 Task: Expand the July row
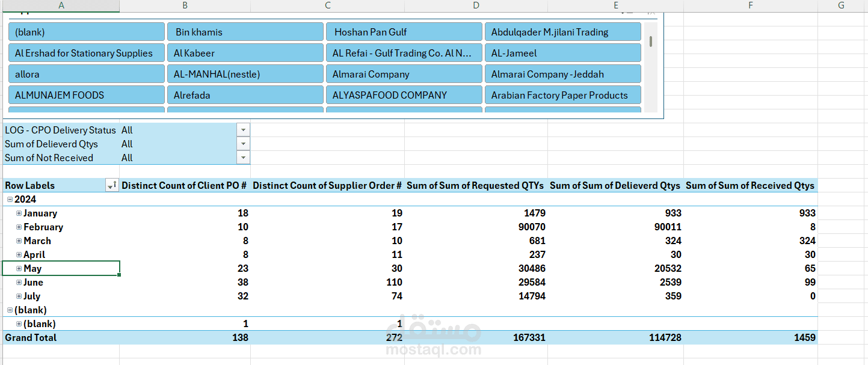[19, 296]
